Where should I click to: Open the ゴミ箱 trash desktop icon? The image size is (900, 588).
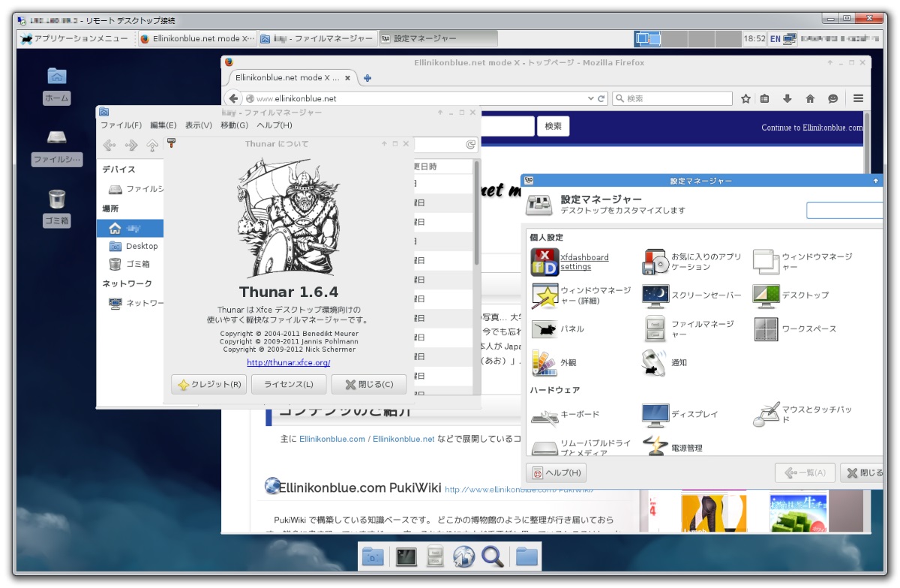(x=57, y=199)
